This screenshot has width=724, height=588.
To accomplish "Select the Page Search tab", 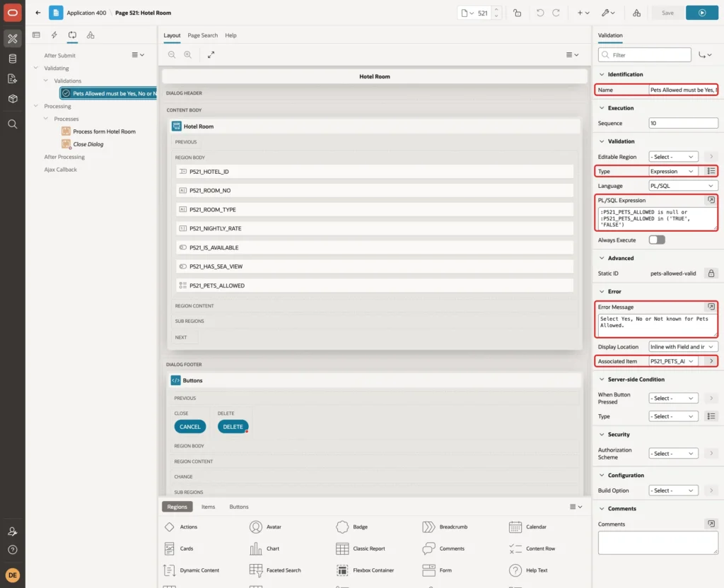I will click(202, 35).
